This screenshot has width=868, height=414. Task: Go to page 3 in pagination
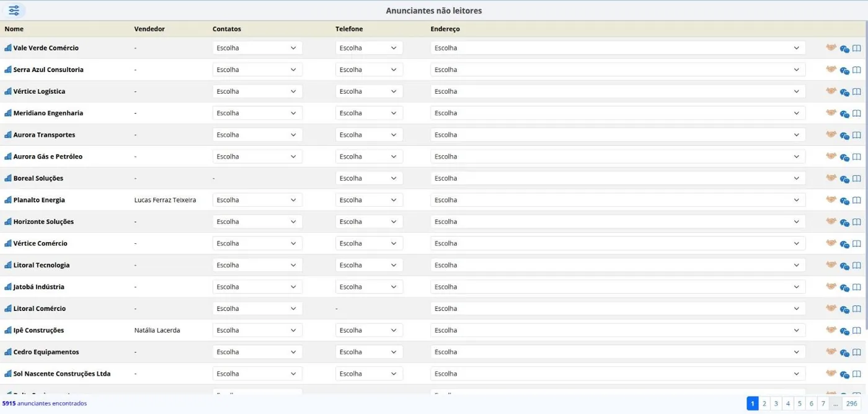click(x=776, y=403)
